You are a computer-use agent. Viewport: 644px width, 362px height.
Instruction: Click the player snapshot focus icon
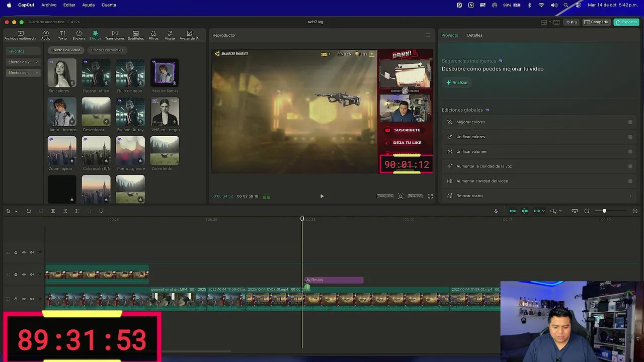(x=400, y=196)
